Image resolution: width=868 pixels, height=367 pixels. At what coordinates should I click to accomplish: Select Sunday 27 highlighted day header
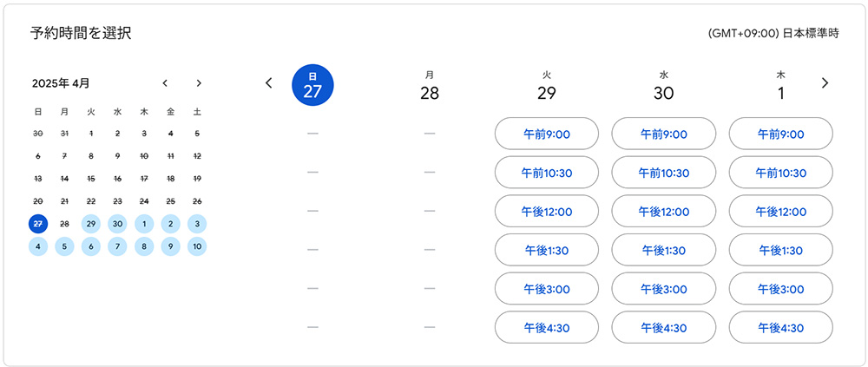click(312, 86)
